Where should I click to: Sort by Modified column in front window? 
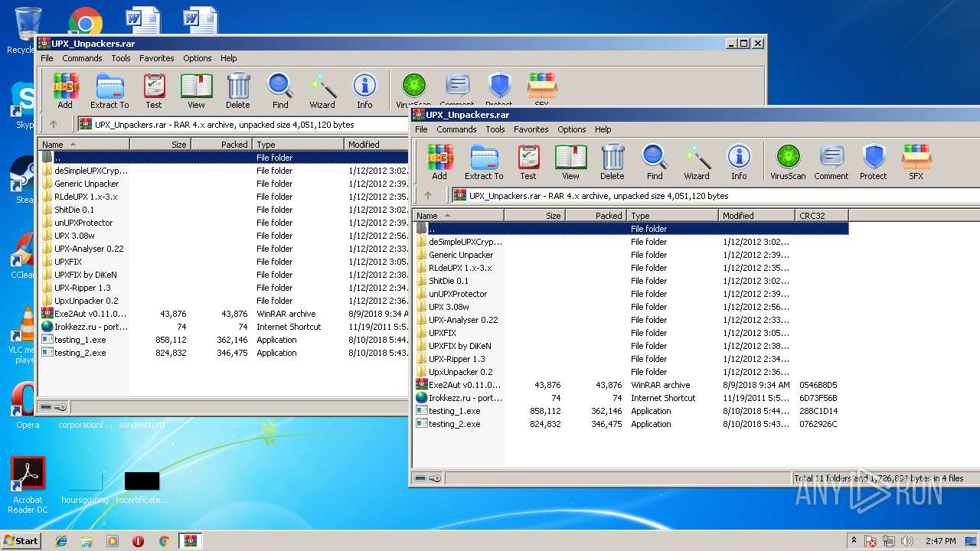[x=756, y=216]
